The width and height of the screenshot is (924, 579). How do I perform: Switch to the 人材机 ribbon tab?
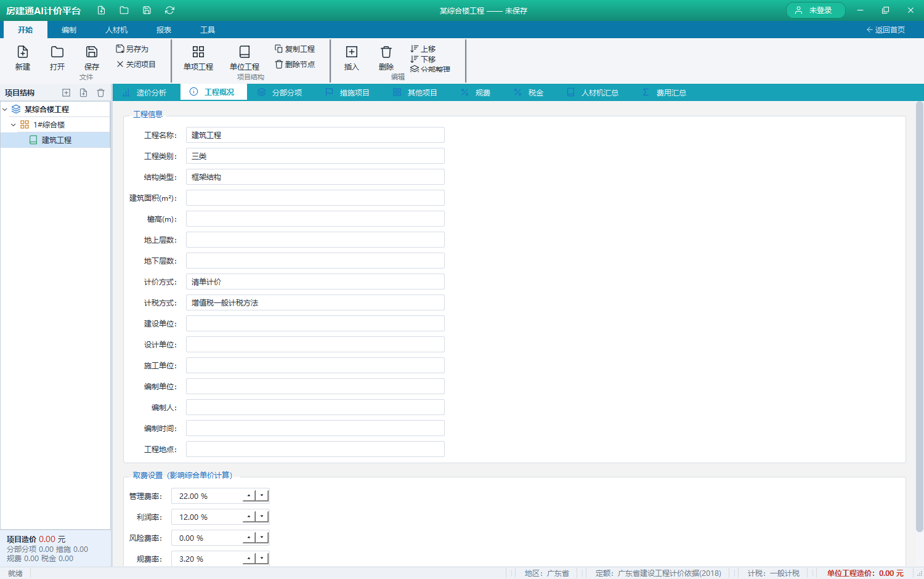(x=116, y=30)
